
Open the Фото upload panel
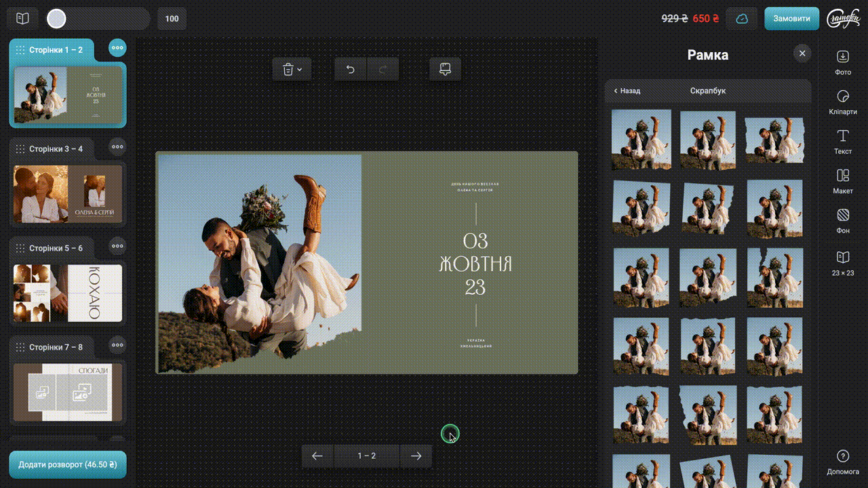point(843,62)
